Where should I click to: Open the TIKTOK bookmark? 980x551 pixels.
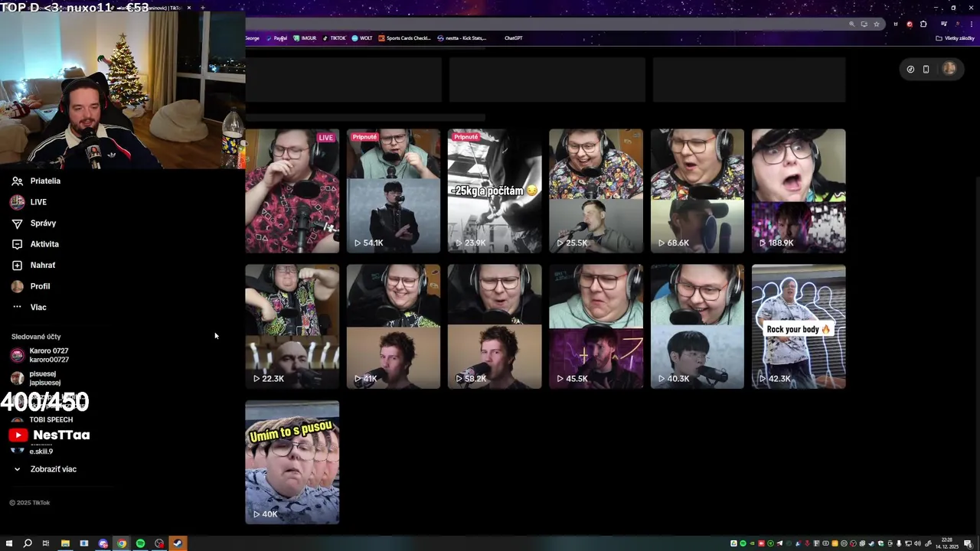pyautogui.click(x=334, y=37)
